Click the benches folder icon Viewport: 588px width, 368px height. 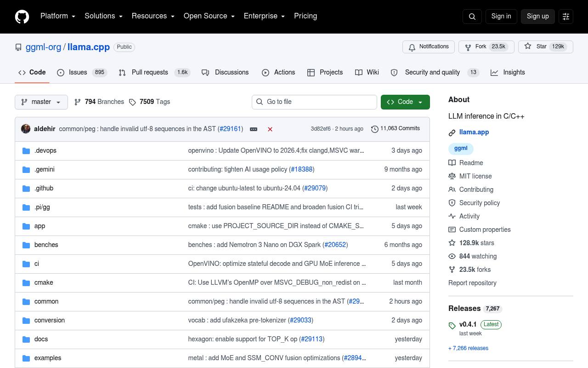(26, 245)
